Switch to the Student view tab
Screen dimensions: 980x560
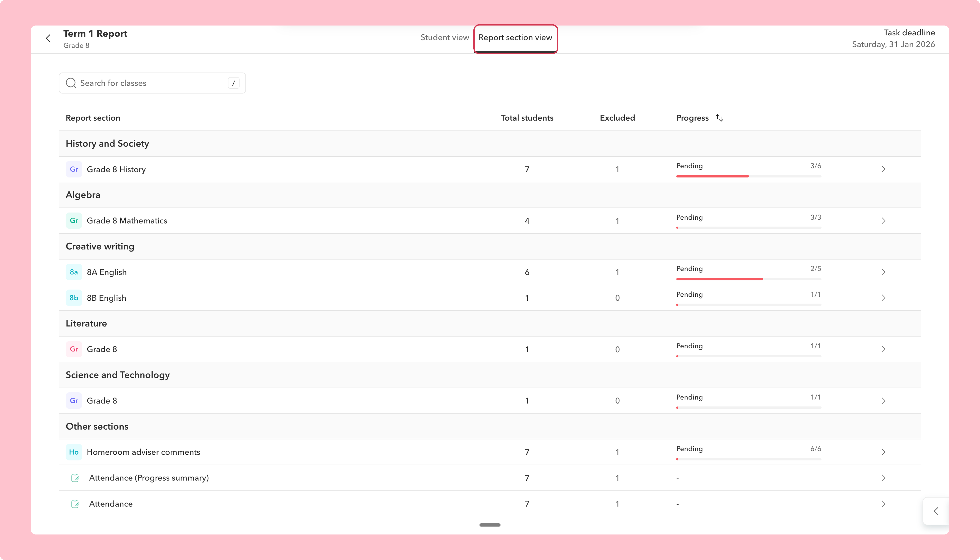point(445,37)
